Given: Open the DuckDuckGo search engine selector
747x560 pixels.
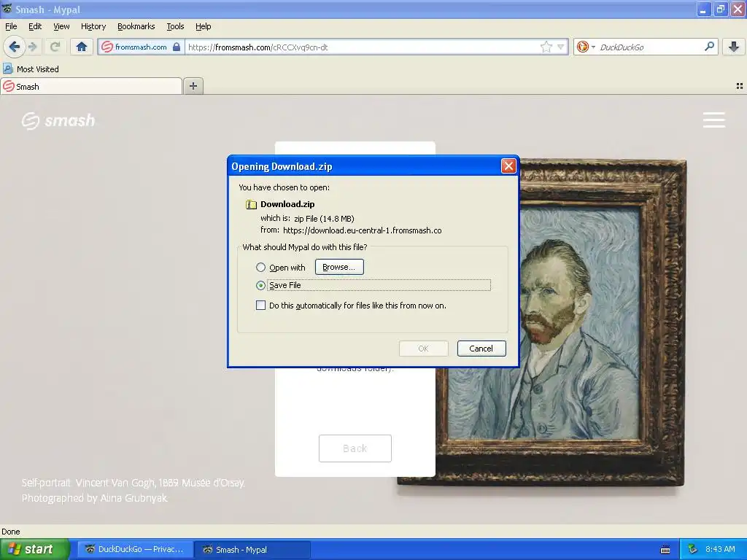Looking at the screenshot, I should (x=586, y=47).
